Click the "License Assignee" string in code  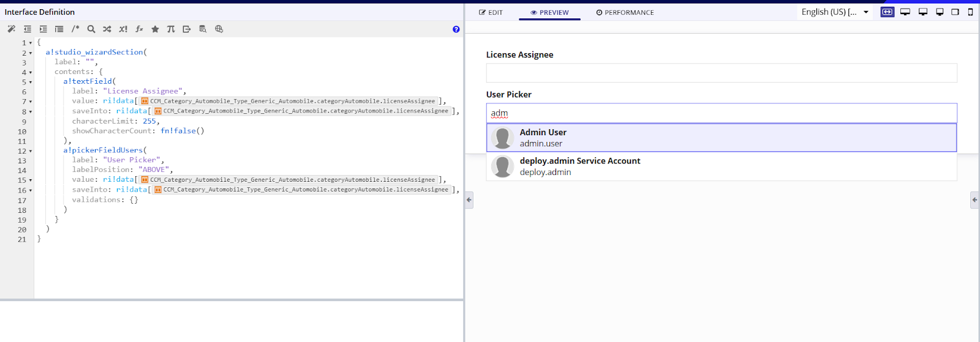click(143, 91)
